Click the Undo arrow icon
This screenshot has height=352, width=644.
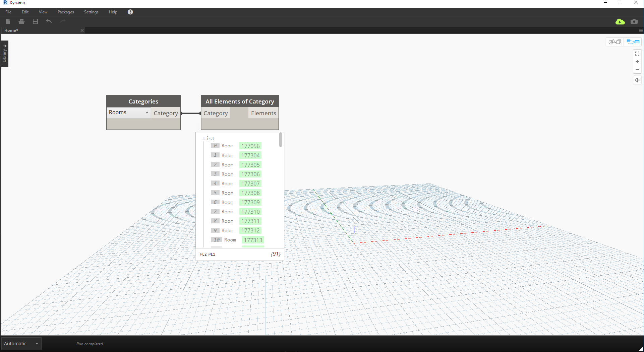click(x=49, y=21)
